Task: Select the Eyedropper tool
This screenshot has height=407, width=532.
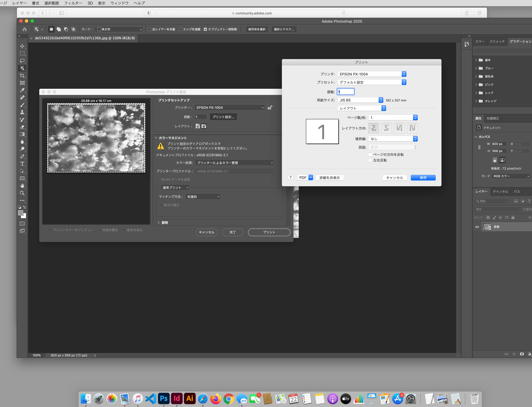Action: [22, 90]
